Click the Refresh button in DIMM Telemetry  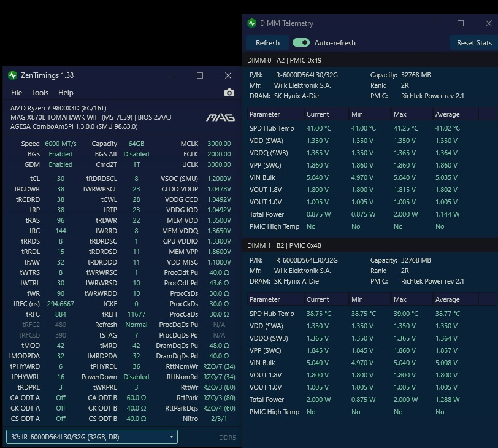(x=267, y=42)
